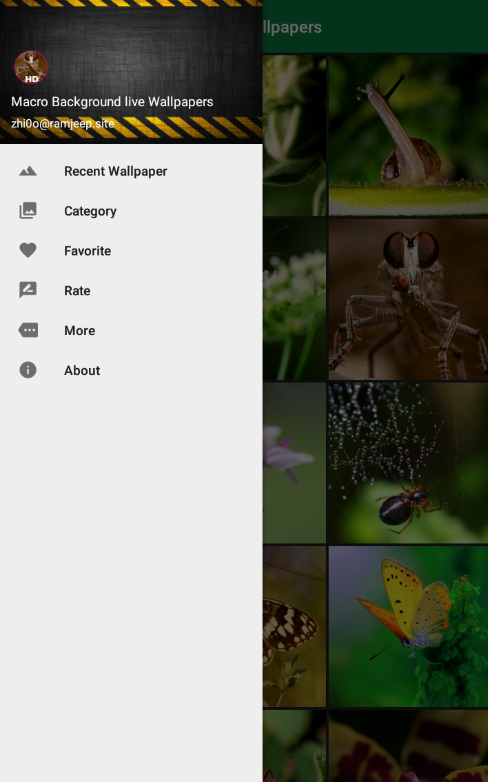Click the zhi0o@ramjeep.site email text
This screenshot has height=782, width=488.
tap(63, 124)
